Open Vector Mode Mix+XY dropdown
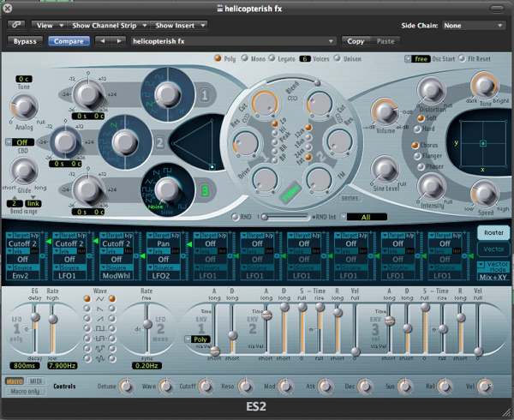The height and width of the screenshot is (420, 514). coord(493,272)
